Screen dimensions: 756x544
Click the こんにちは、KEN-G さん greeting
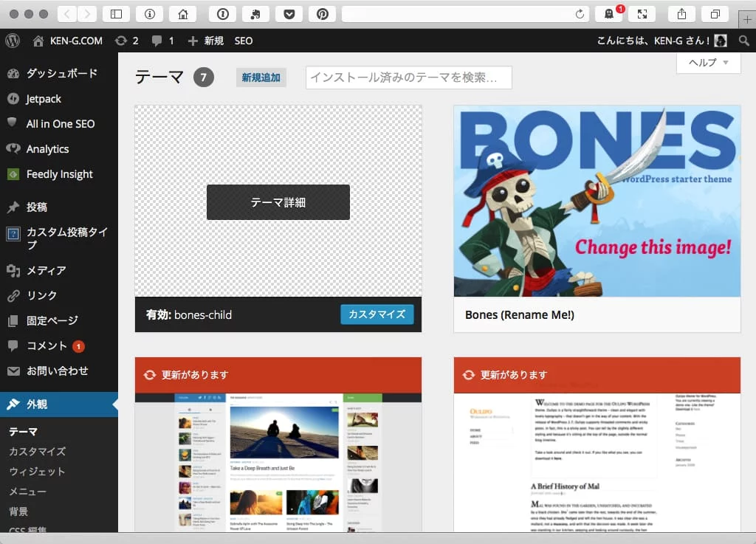point(653,41)
